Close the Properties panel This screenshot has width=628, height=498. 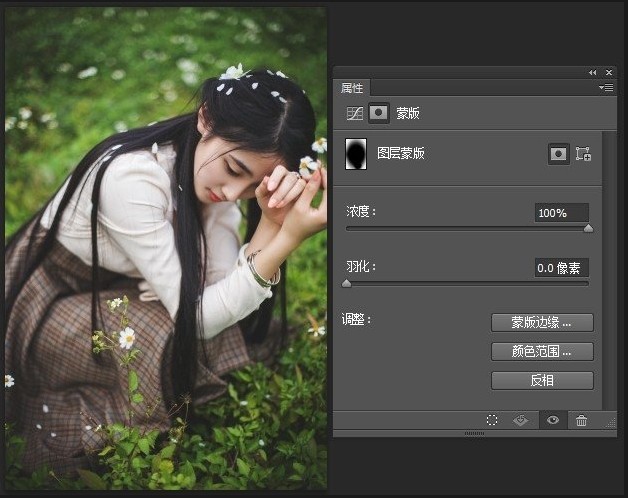click(609, 73)
